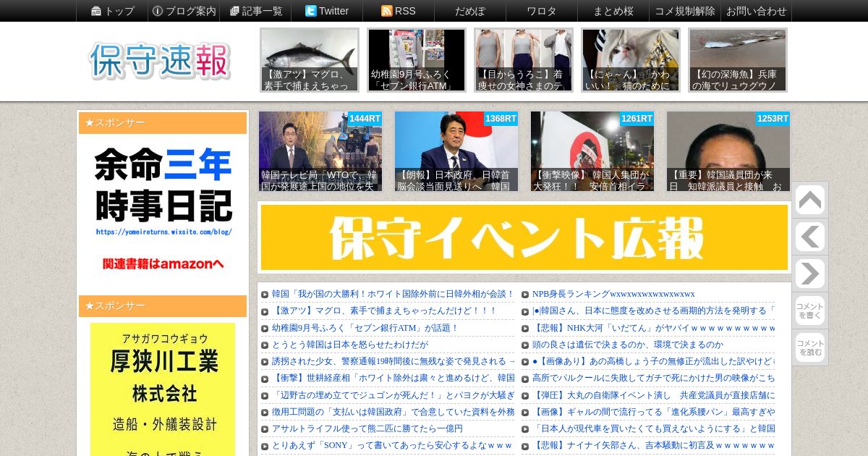Open the 1261RT 衝撃映像 article card
The height and width of the screenshot is (456, 868).
pyautogui.click(x=592, y=151)
